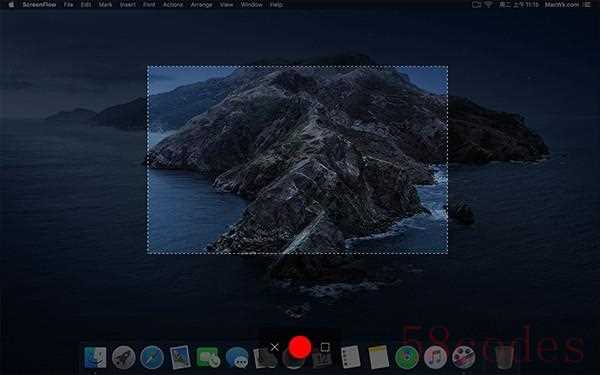Click the ScreenFlow camera status icon in menu bar

point(476,5)
